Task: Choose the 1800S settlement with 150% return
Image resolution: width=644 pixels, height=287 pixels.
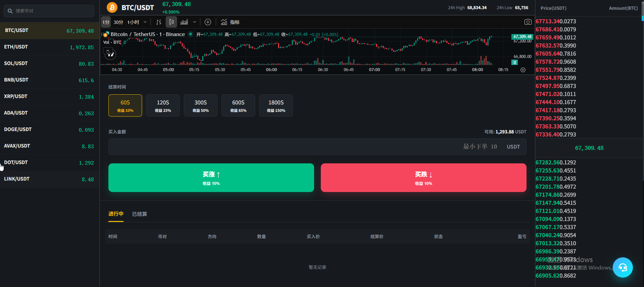Action: [276, 105]
